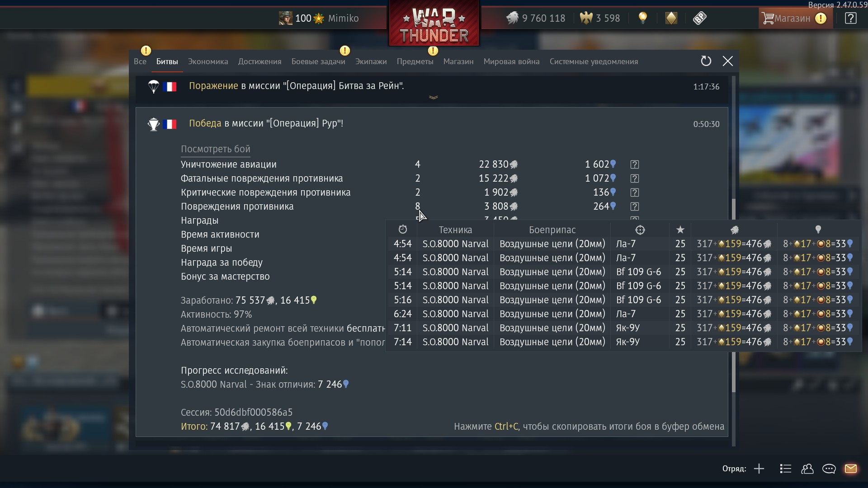
Task: Open help question mark in top right
Action: click(x=850, y=18)
